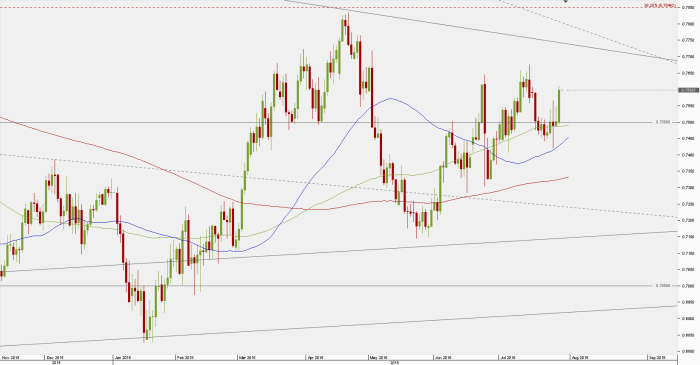The image size is (700, 365).
Task: Click the dark arrow marker at chart top
Action: click(x=566, y=1)
